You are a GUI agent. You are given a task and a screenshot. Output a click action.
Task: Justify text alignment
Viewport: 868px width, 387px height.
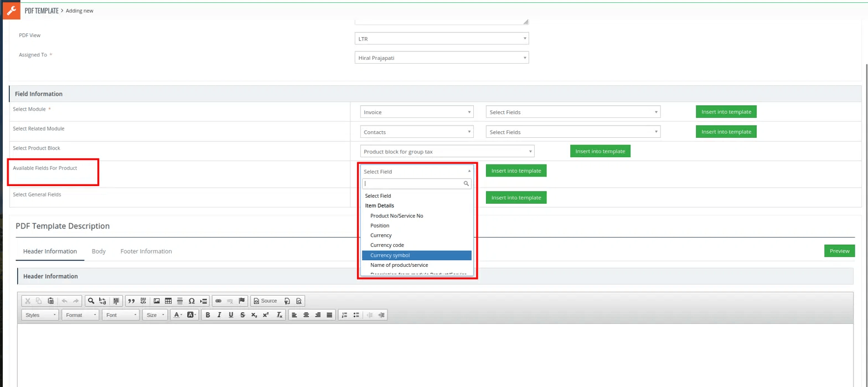(329, 315)
